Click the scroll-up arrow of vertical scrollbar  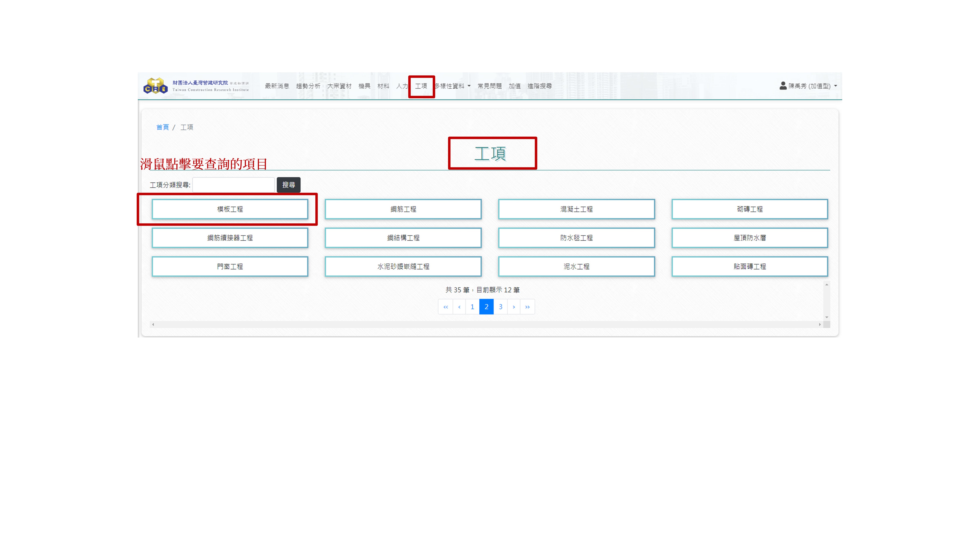[826, 284]
